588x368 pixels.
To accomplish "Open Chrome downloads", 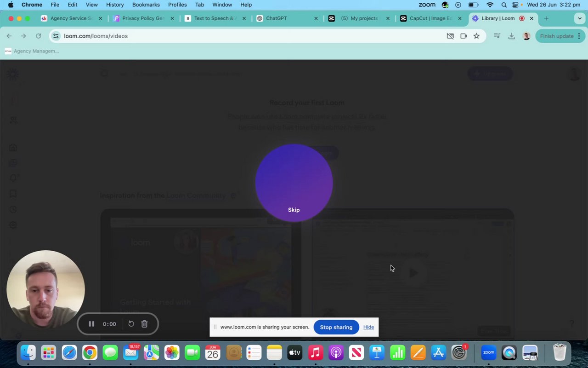I will 511,36.
